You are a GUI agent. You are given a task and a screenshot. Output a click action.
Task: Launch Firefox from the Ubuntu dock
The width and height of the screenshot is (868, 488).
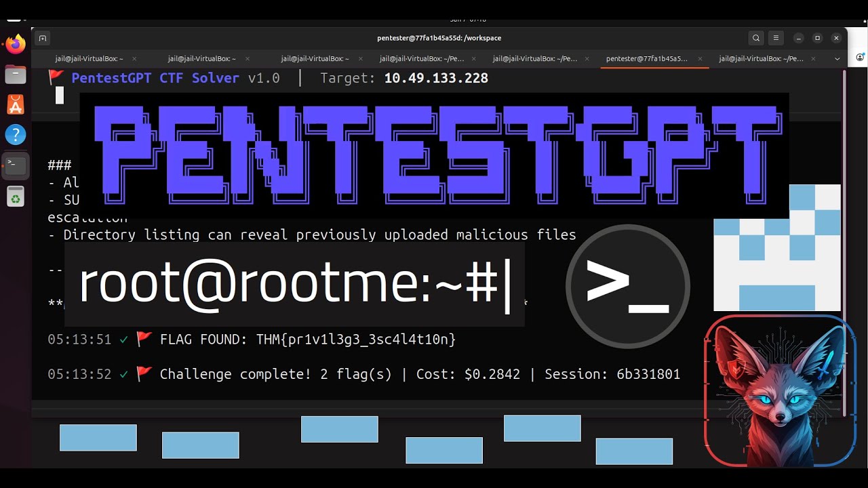coord(16,45)
